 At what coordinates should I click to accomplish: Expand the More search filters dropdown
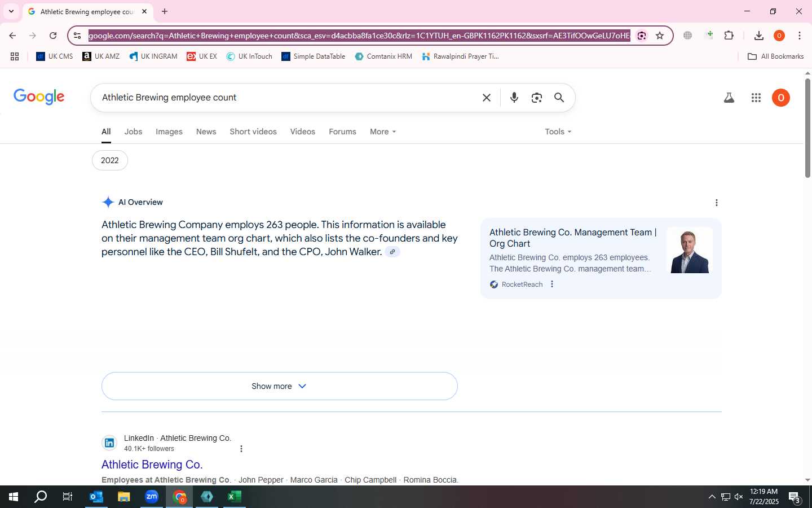pyautogui.click(x=383, y=132)
